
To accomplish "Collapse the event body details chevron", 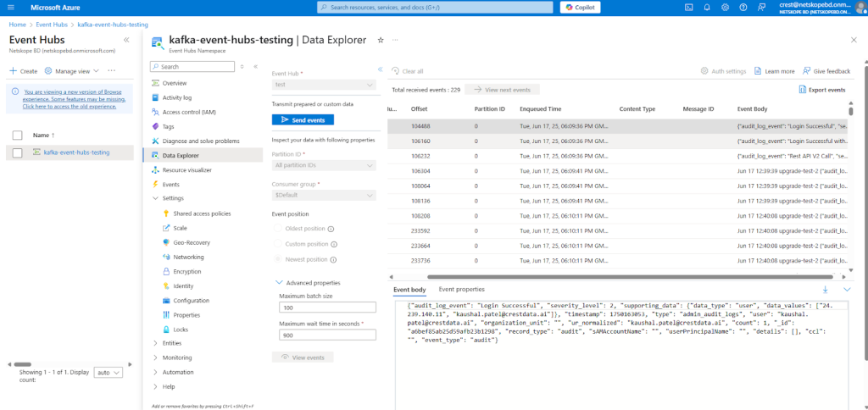I will [847, 290].
